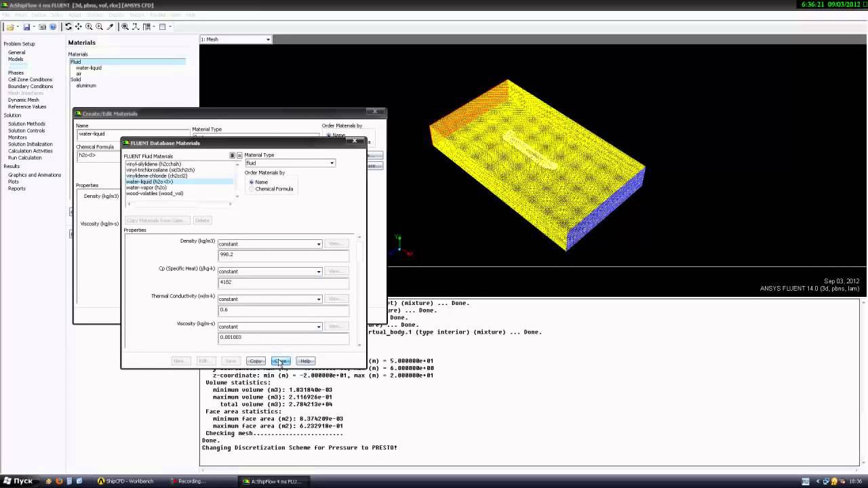Open General in Problem Setup
The width and height of the screenshot is (868, 488).
click(x=17, y=52)
